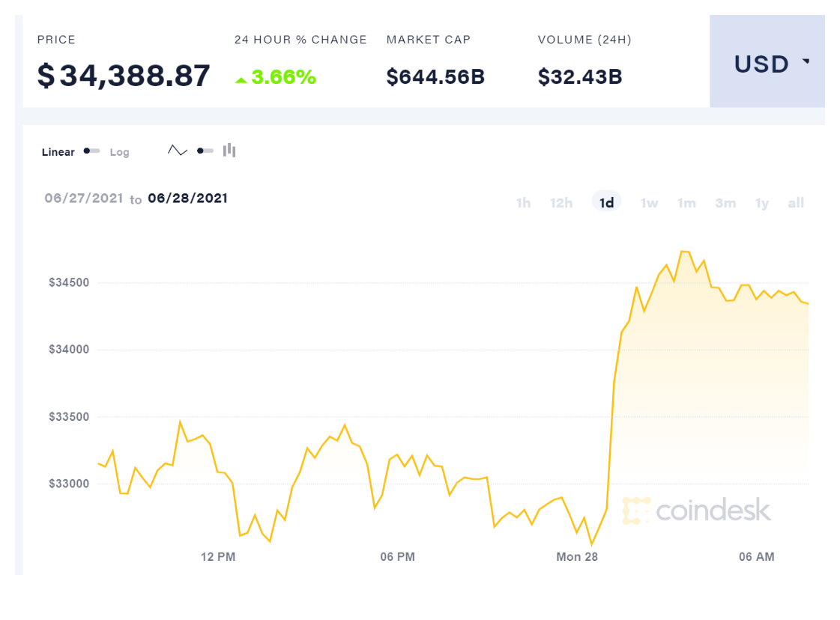
Task: Switch to the 1h time range
Action: pos(523,203)
